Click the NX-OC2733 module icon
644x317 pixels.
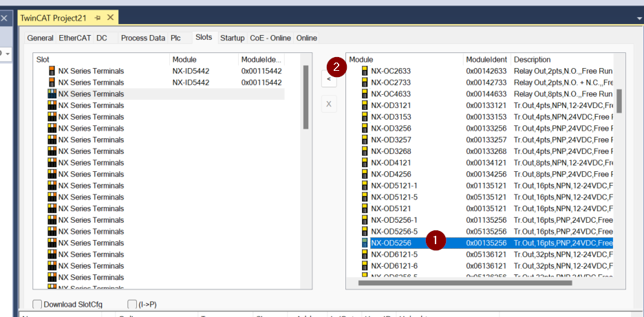pyautogui.click(x=364, y=83)
